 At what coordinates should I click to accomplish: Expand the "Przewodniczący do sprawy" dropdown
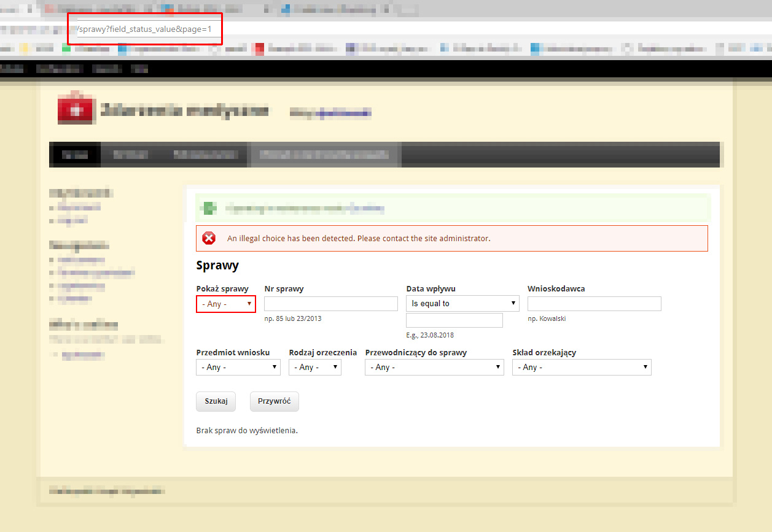pyautogui.click(x=434, y=367)
